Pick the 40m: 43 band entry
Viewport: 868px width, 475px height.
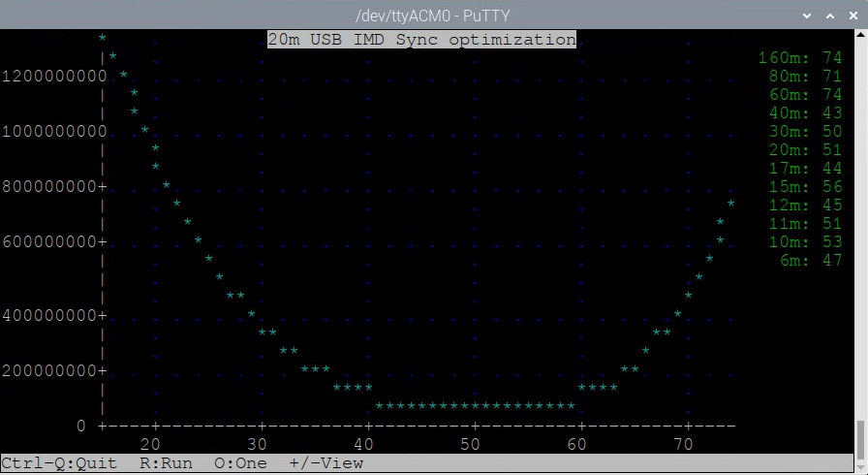pyautogui.click(x=804, y=113)
